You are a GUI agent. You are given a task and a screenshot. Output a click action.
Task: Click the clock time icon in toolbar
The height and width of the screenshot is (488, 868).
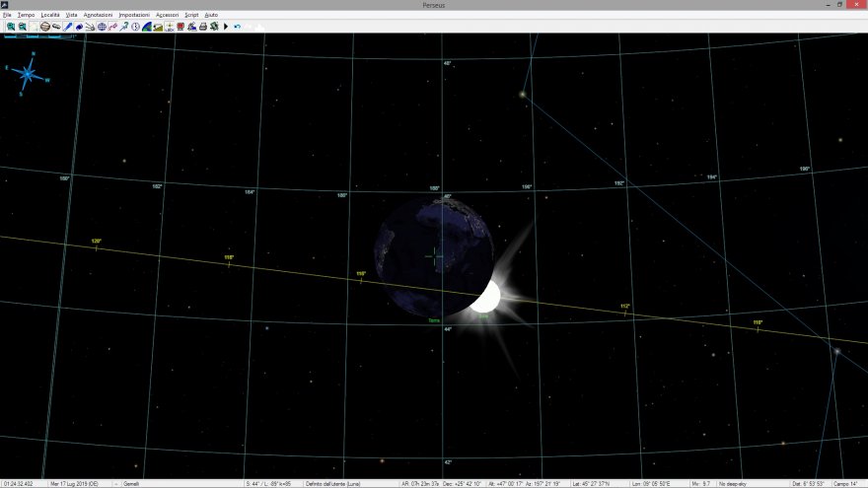(135, 27)
